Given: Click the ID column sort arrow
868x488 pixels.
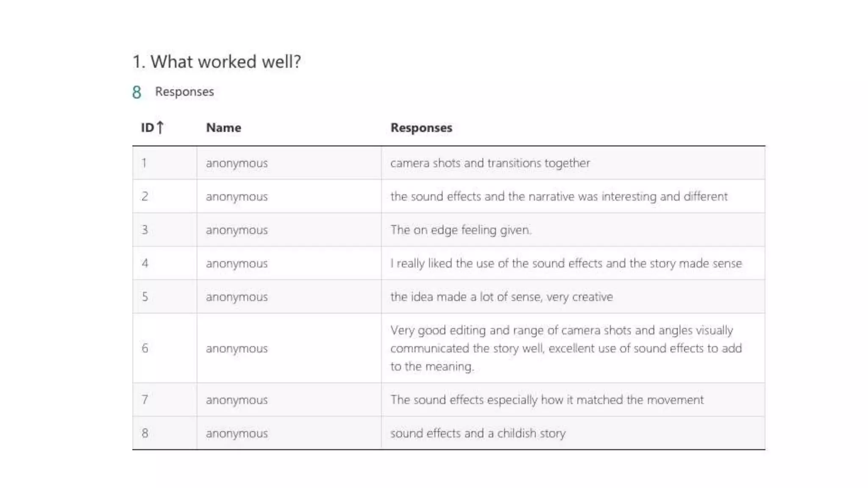Looking at the screenshot, I should pos(160,127).
